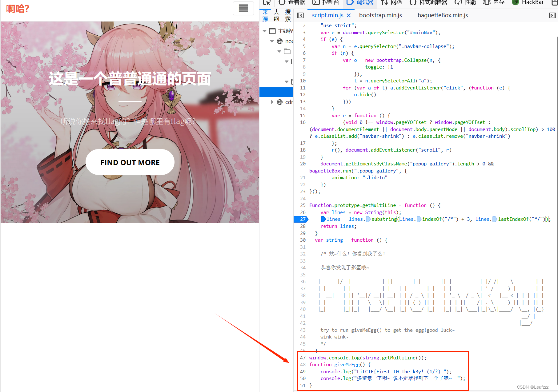Screen dimensions: 558x392
Task: Click the page heading 这是一个普普通通的页面
Action: pyautogui.click(x=130, y=79)
